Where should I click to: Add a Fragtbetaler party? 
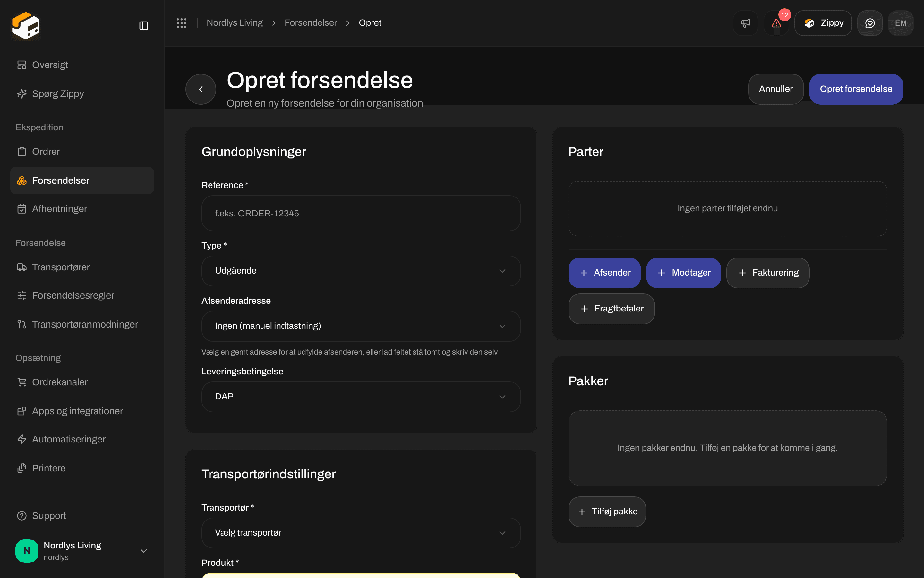pos(612,309)
